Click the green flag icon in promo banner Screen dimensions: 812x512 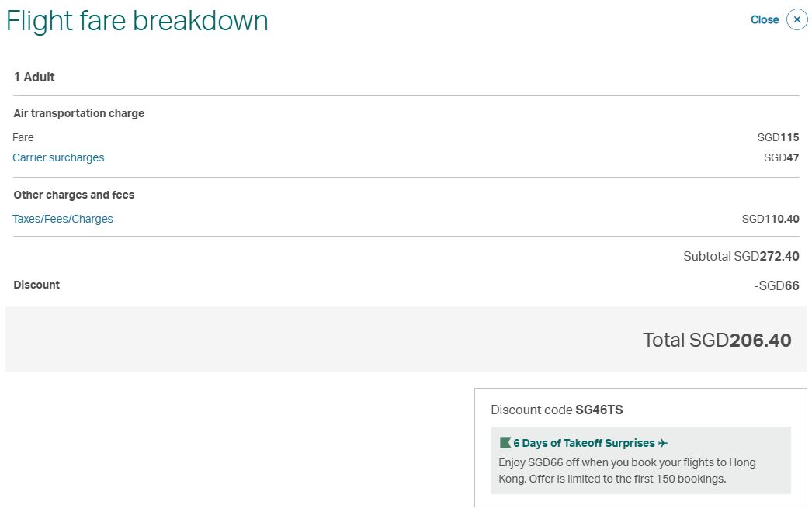[505, 443]
